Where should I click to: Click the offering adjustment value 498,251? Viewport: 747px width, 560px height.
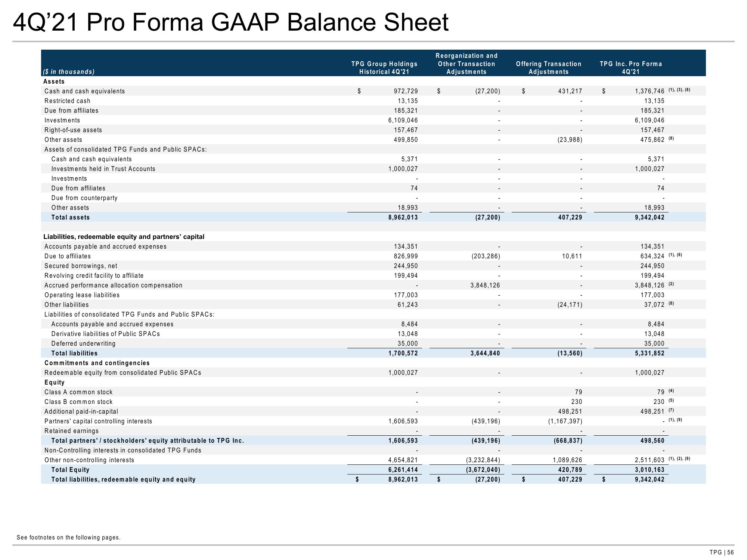tap(570, 411)
